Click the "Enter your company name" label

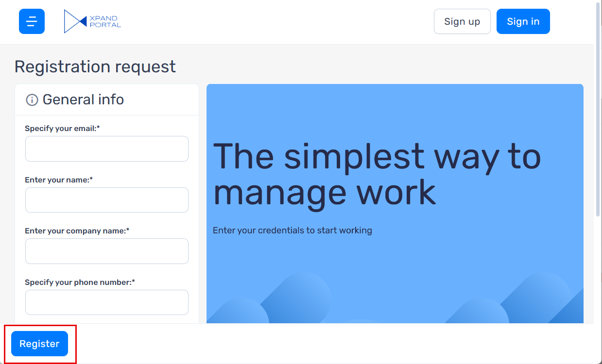pos(77,231)
